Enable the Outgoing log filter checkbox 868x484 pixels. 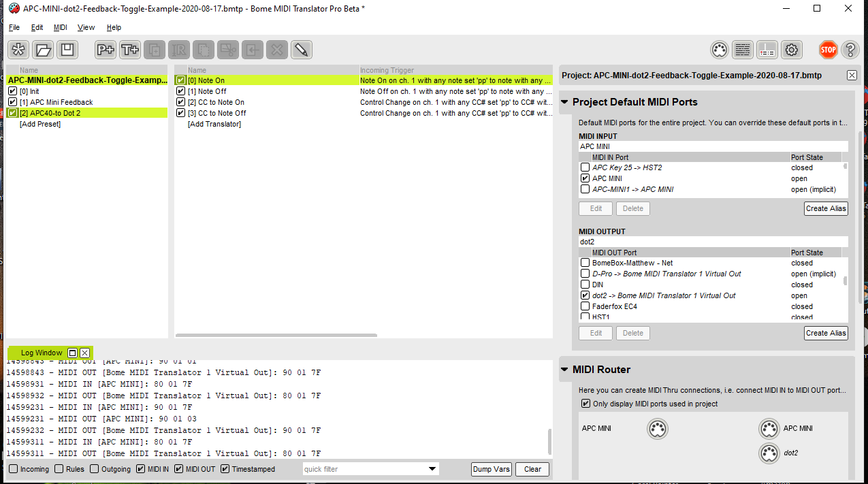tap(95, 469)
